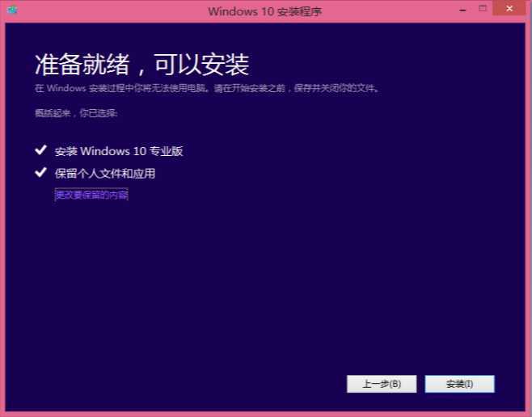Open the 更改要保留的内容 link
The width and height of the screenshot is (532, 417).
click(x=91, y=195)
